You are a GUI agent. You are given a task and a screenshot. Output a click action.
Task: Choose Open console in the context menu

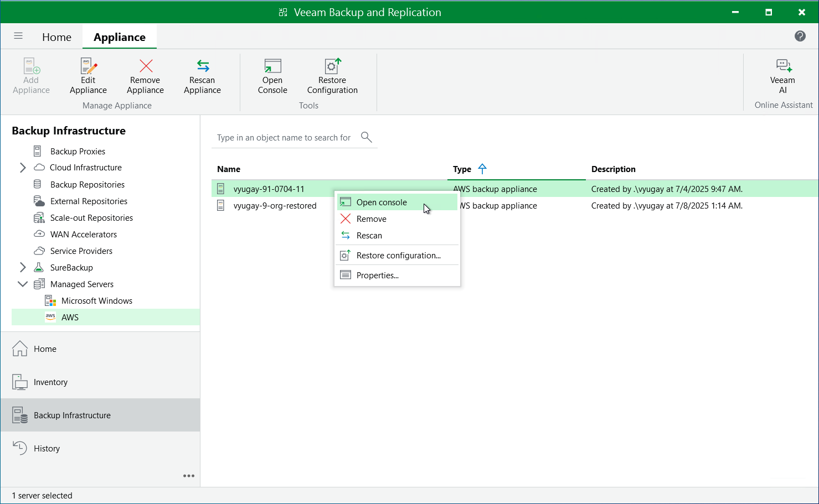point(382,202)
